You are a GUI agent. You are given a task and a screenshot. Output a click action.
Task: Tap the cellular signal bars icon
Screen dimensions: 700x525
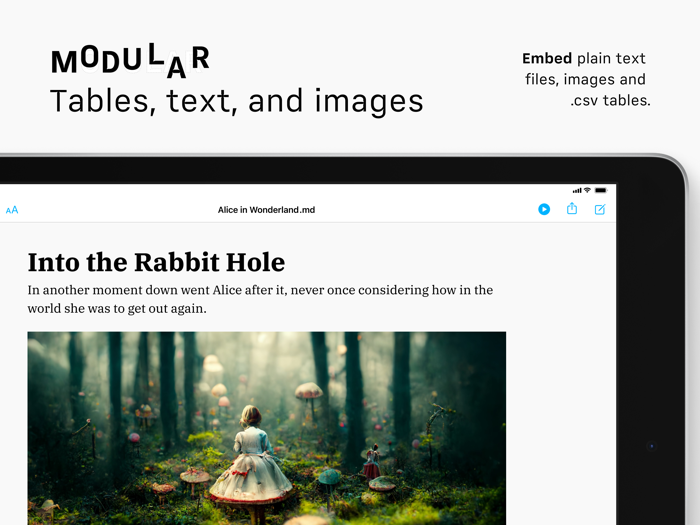[x=577, y=191]
